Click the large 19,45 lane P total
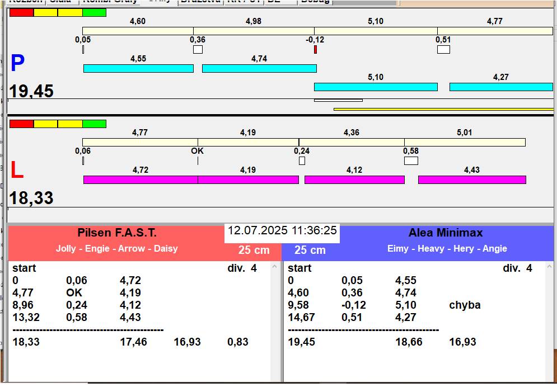 coord(31,91)
